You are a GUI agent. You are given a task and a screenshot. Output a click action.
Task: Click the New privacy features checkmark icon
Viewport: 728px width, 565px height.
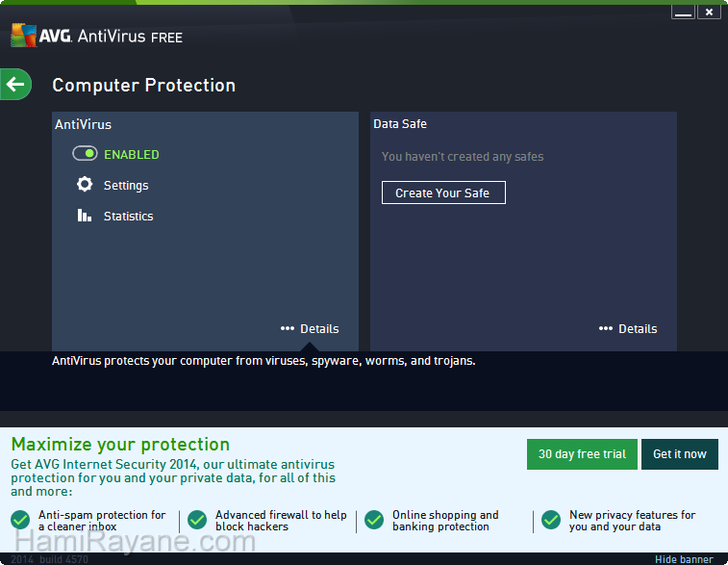coord(551,520)
